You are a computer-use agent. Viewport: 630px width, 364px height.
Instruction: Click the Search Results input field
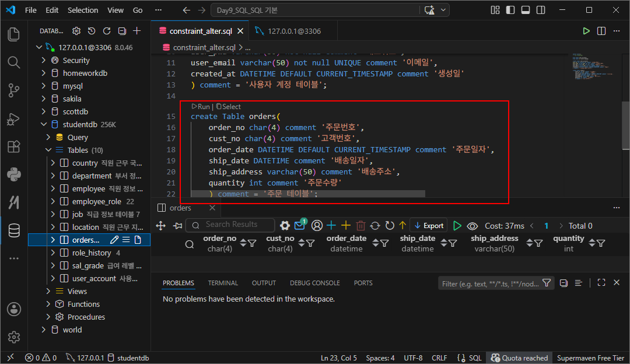[230, 225]
